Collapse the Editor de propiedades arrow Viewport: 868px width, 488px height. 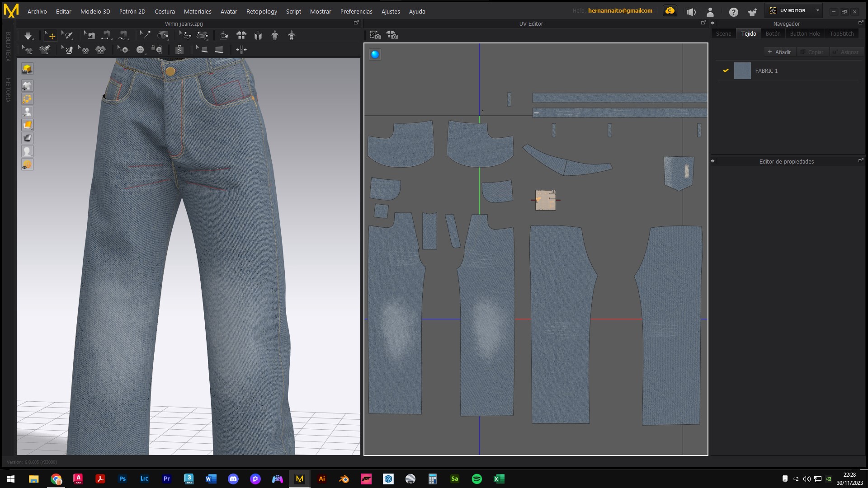point(713,161)
